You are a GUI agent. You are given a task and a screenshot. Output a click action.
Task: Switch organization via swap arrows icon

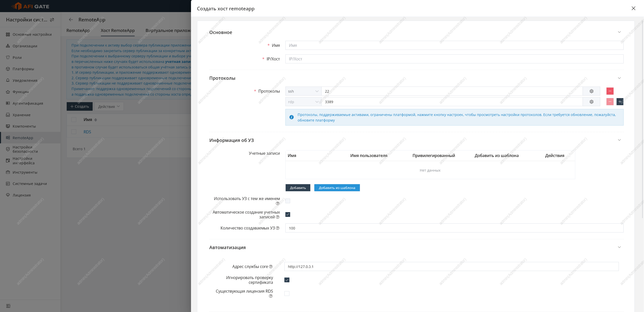(52, 20)
